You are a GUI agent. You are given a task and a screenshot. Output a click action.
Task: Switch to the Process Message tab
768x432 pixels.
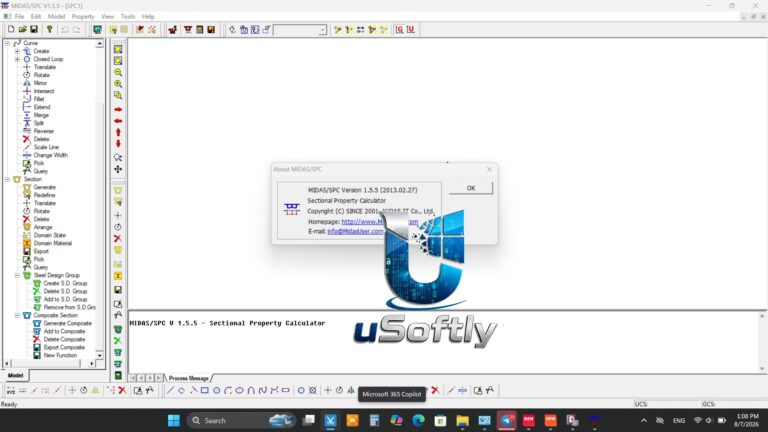point(189,378)
